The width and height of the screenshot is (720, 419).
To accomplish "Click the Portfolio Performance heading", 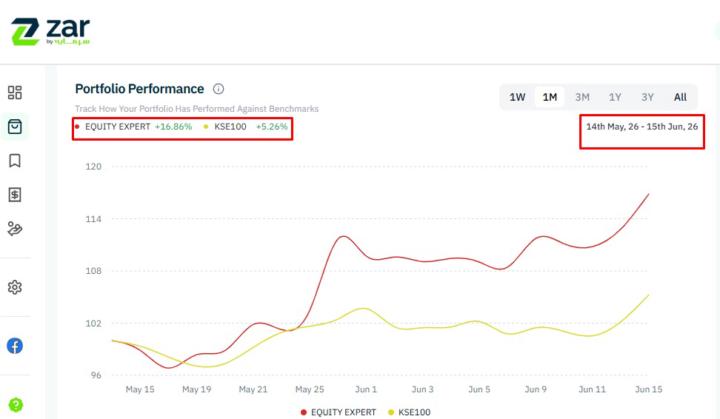I will 140,89.
